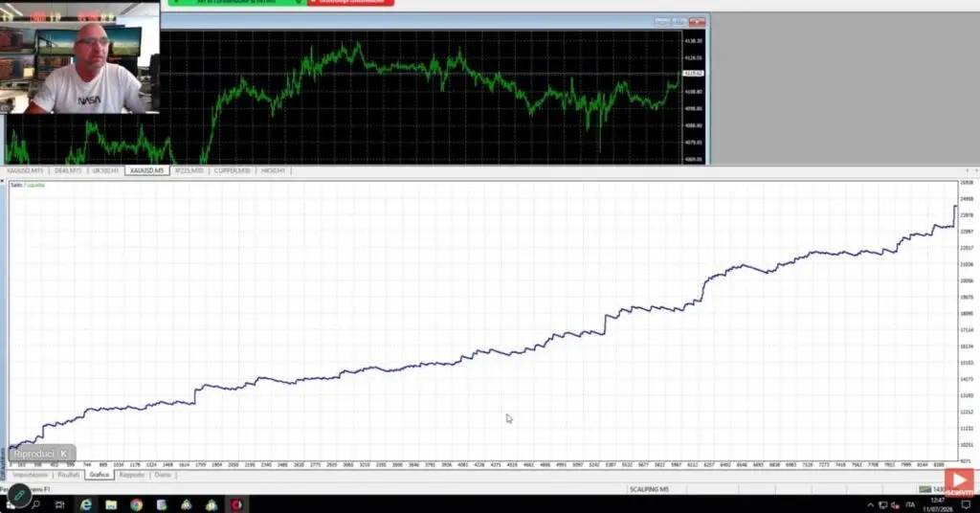The height and width of the screenshot is (513, 980).
Task: Open the Impostazioni tab in the tester
Action: coord(30,475)
